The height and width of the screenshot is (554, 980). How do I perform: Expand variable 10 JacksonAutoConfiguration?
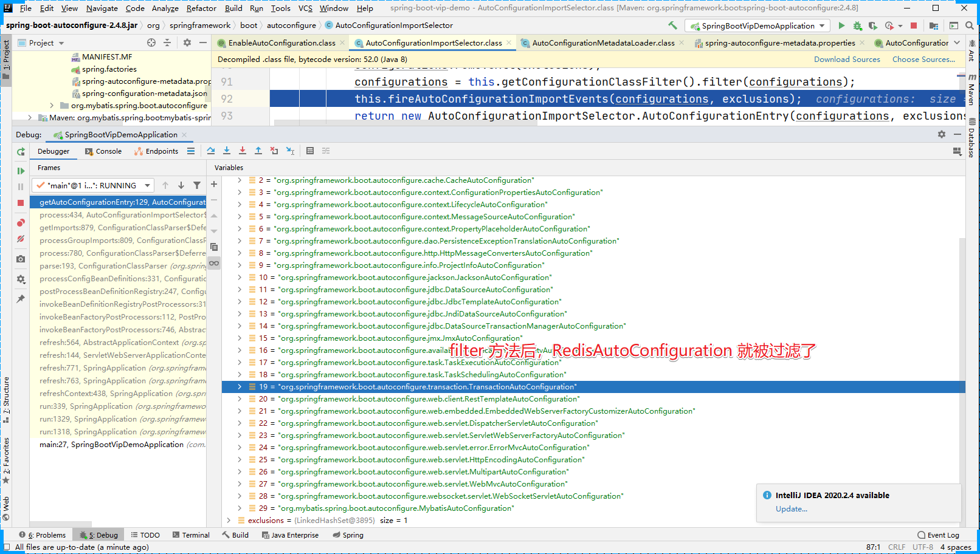coord(240,278)
